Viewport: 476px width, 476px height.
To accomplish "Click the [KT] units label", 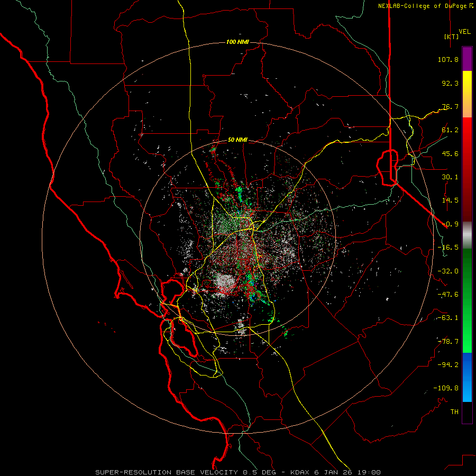I will [452, 36].
